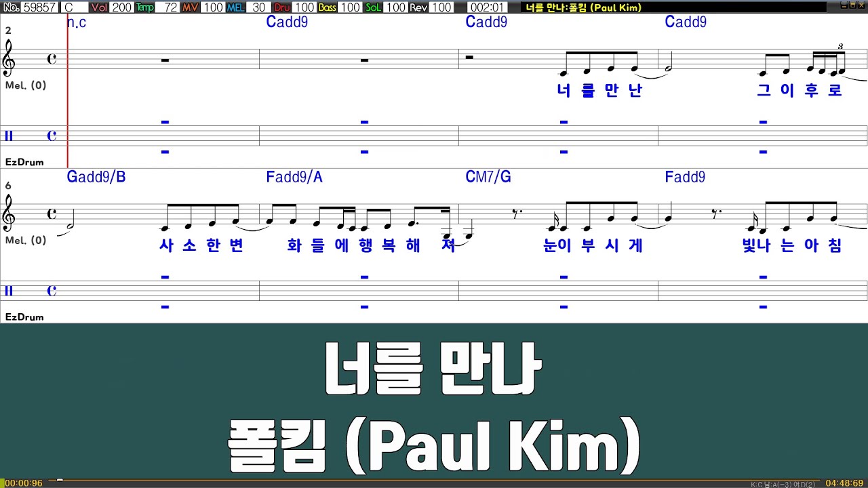
Task: Click the large title text 너를 만나
Action: point(434,369)
